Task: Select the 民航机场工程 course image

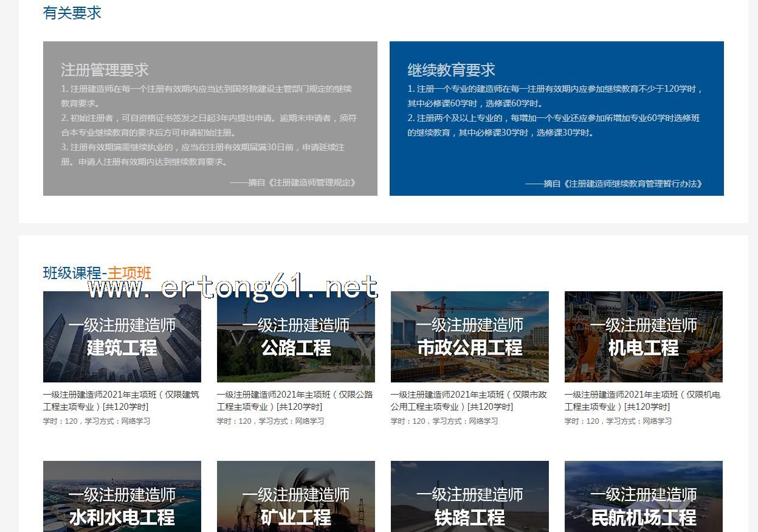Action: 643,496
